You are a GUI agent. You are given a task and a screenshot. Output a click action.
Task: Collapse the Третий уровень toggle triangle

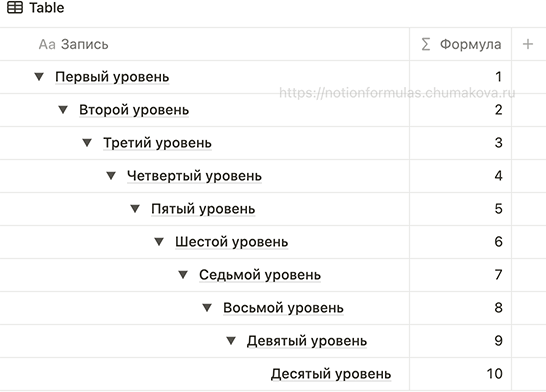87,143
